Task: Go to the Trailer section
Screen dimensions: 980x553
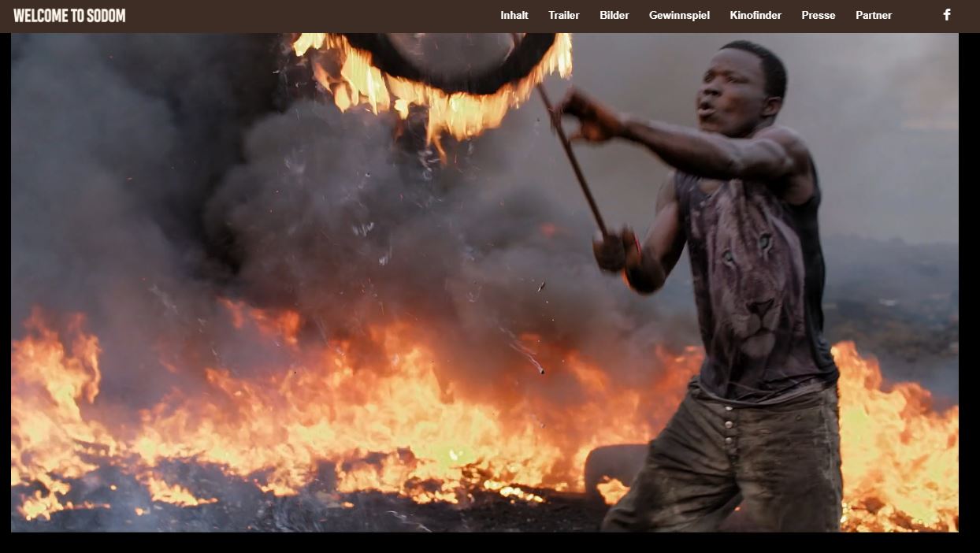Action: 564,15
